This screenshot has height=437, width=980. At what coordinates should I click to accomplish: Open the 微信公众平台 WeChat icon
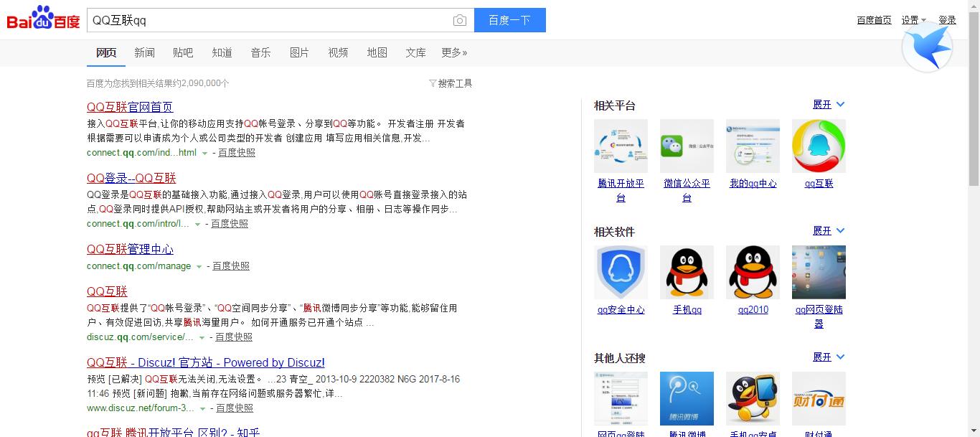687,146
